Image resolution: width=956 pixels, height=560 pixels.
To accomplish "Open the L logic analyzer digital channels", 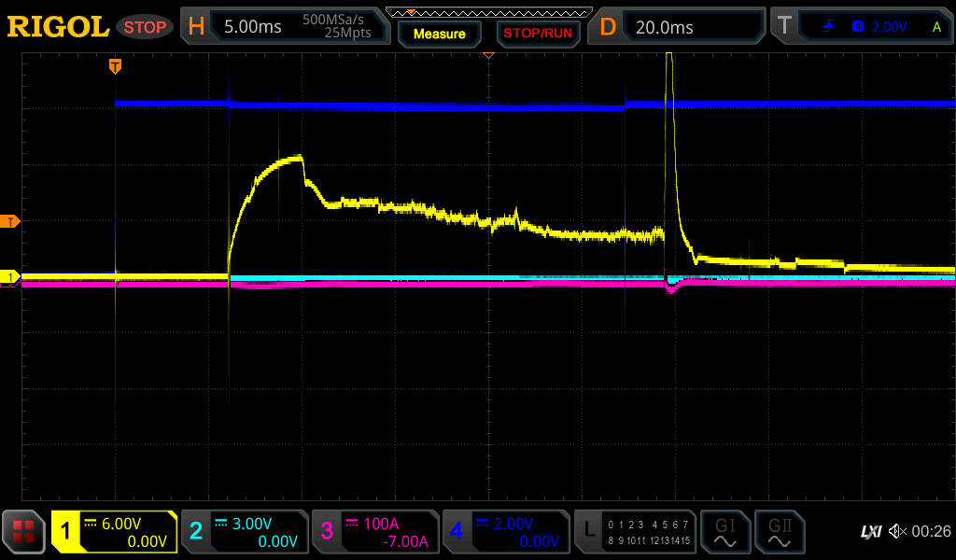I will coord(635,532).
